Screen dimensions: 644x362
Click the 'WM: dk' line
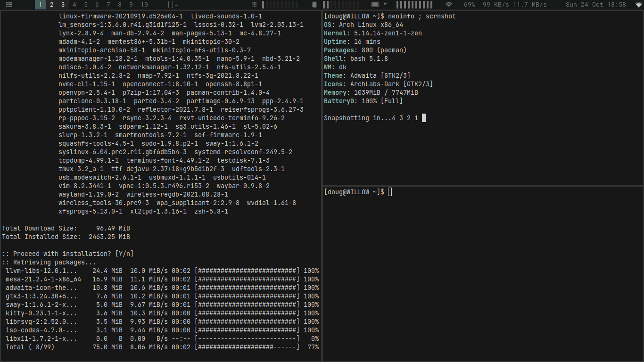pyautogui.click(x=335, y=67)
